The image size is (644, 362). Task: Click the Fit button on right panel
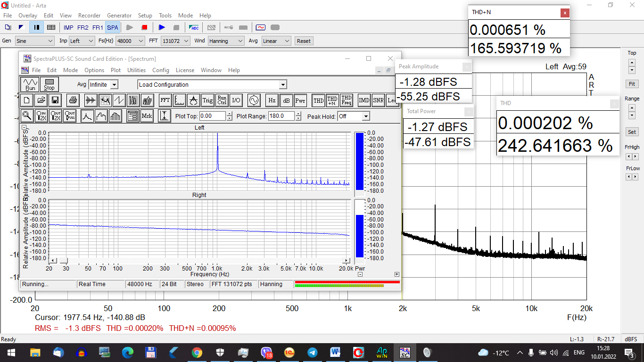coord(632,84)
